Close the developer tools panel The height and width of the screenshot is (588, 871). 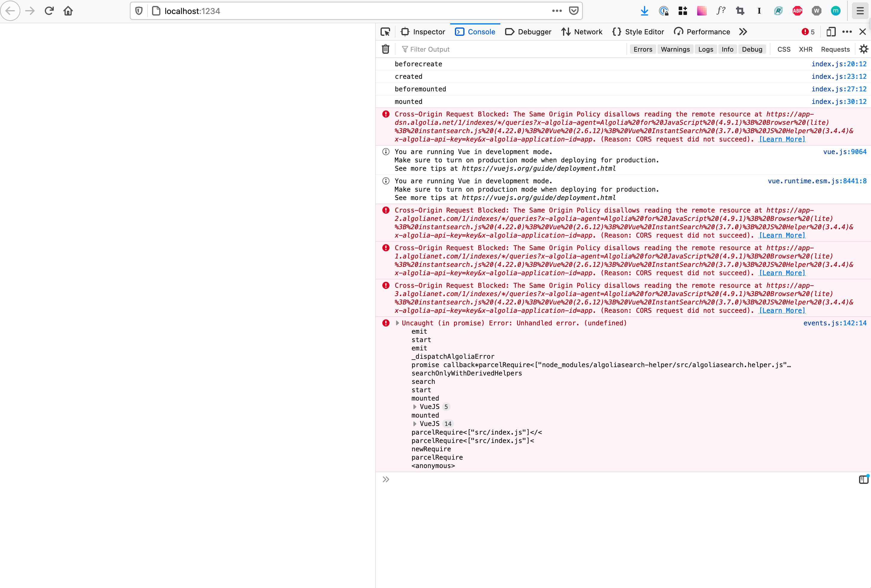coord(863,32)
